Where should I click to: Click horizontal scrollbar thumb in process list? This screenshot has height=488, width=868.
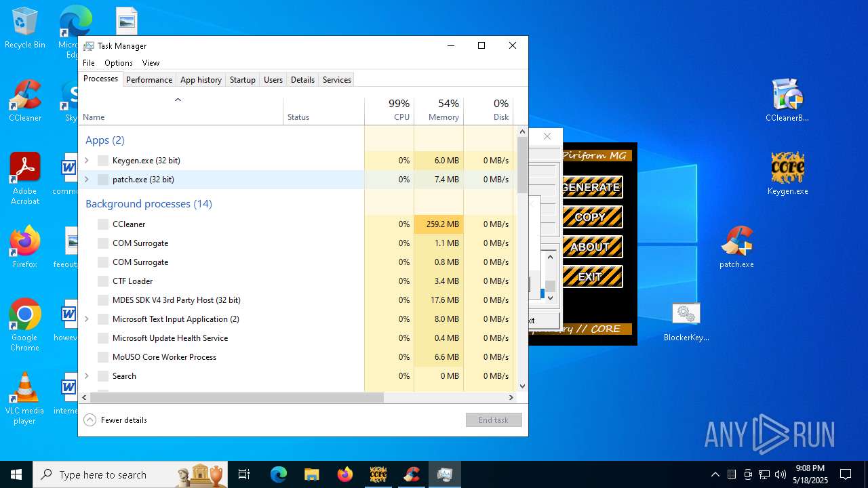[x=237, y=398]
